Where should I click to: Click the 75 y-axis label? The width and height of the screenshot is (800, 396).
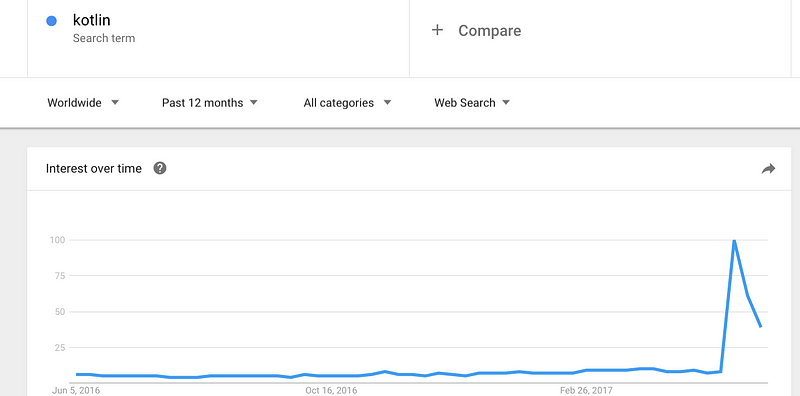(x=60, y=276)
